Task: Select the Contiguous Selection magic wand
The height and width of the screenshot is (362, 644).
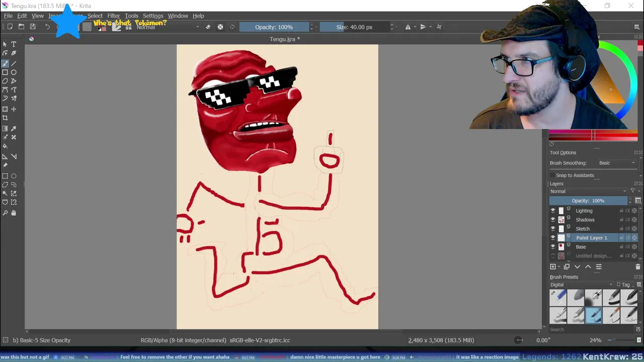Action: tap(5, 194)
